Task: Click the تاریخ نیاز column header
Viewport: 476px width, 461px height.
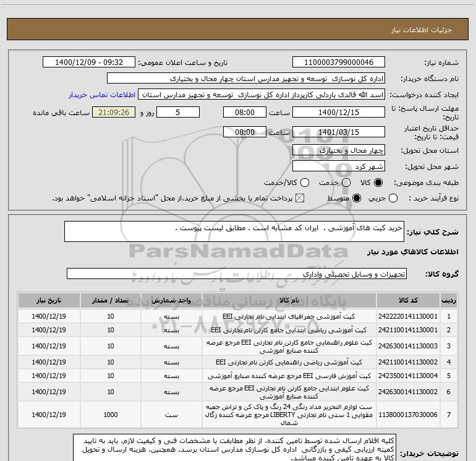Action: [49, 300]
